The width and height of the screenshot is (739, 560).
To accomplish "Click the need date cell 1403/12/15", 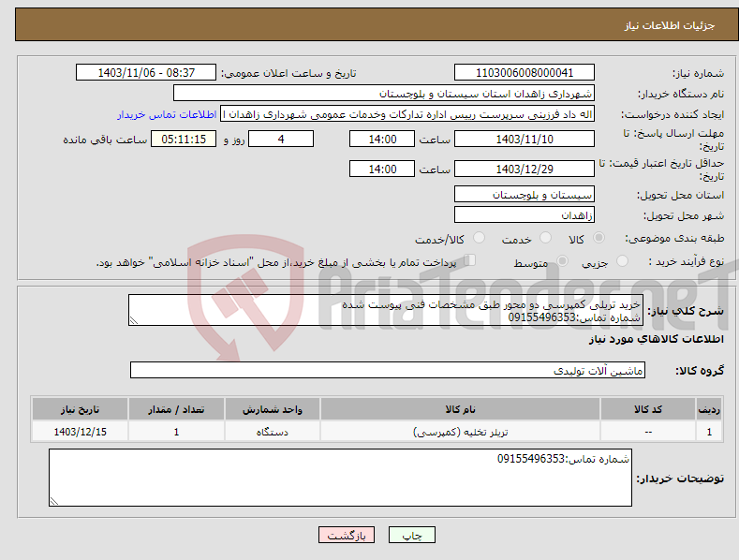I will click(81, 432).
